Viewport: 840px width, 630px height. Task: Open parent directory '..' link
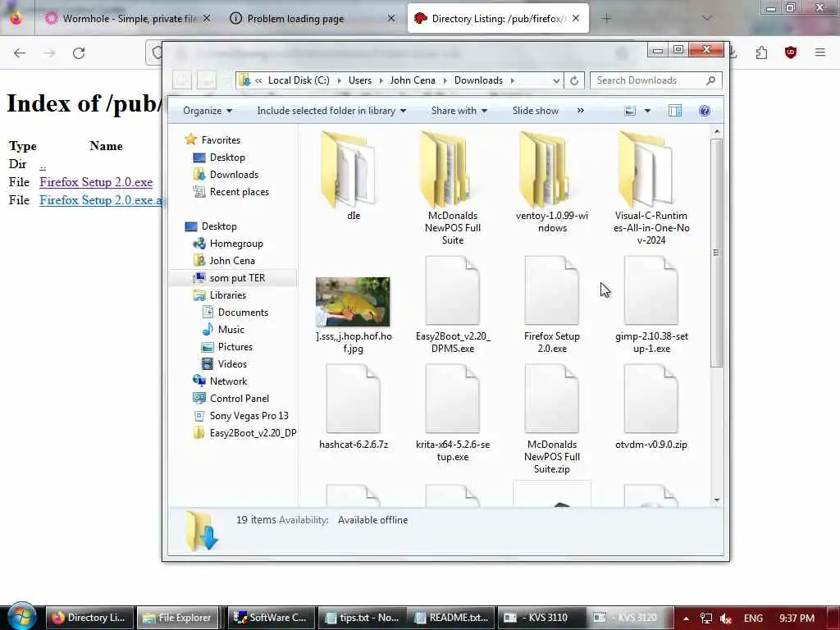43,165
